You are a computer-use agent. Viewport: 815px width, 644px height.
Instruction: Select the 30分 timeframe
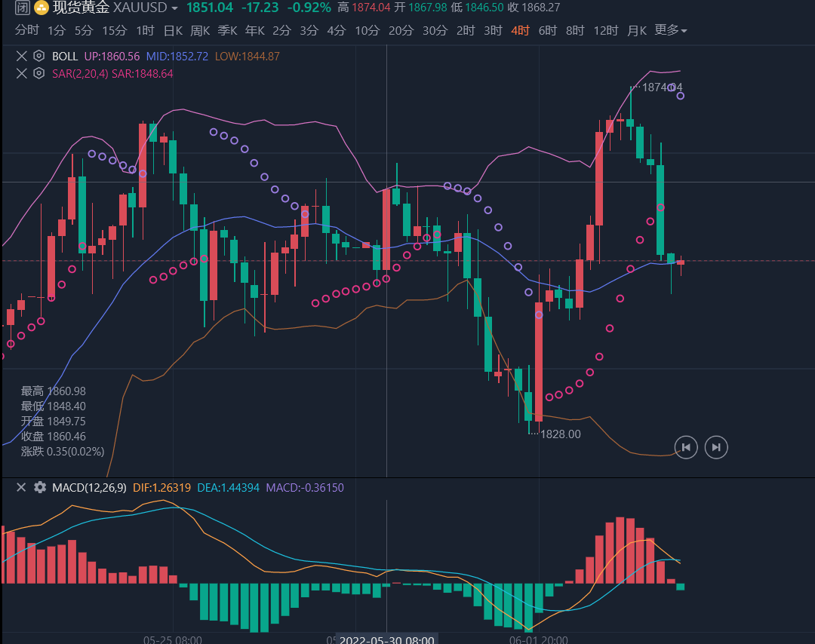coord(435,31)
